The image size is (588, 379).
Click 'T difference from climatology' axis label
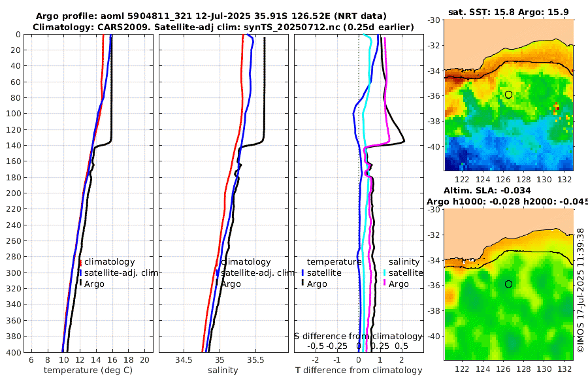click(x=359, y=370)
